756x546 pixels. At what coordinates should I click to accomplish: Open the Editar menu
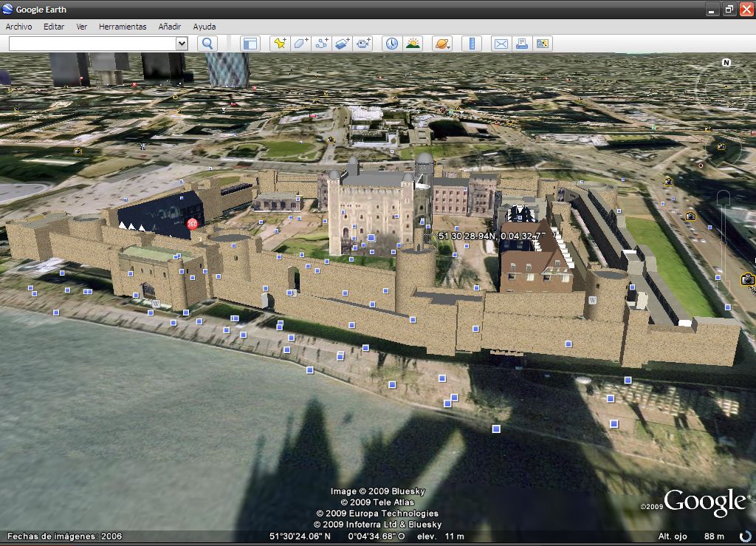pos(54,27)
